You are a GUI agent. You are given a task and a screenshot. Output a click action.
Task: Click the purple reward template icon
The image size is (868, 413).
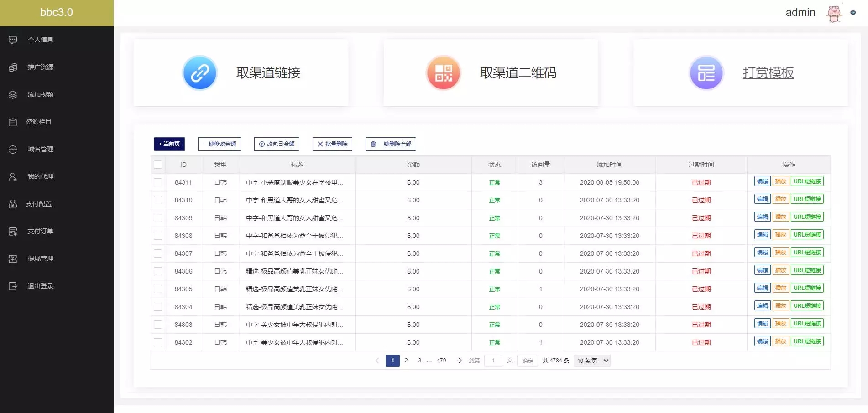coord(706,73)
